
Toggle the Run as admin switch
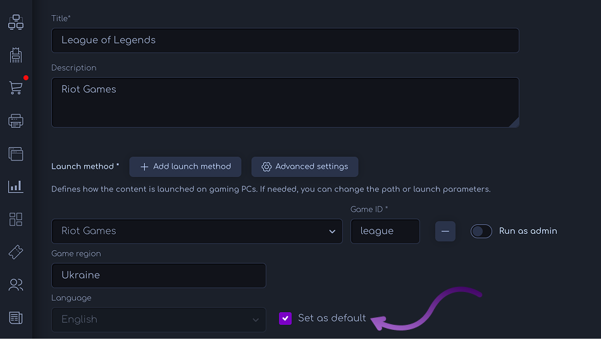pos(481,231)
